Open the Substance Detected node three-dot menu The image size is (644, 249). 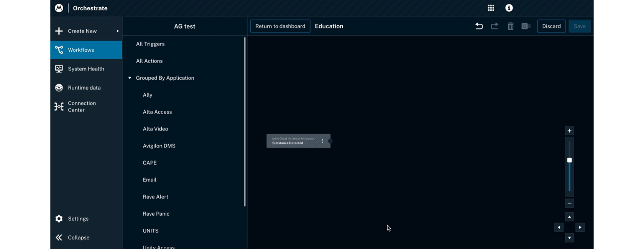coord(322,141)
